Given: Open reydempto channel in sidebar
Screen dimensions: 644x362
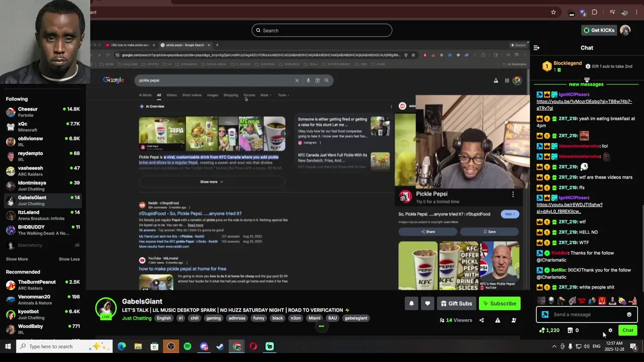Looking at the screenshot, I should (x=43, y=156).
